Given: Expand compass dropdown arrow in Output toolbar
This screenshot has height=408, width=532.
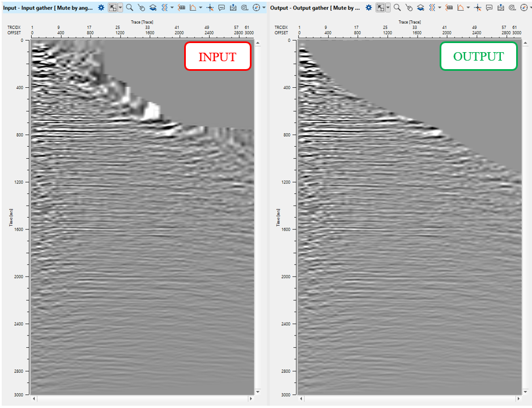Looking at the screenshot, I should point(530,8).
